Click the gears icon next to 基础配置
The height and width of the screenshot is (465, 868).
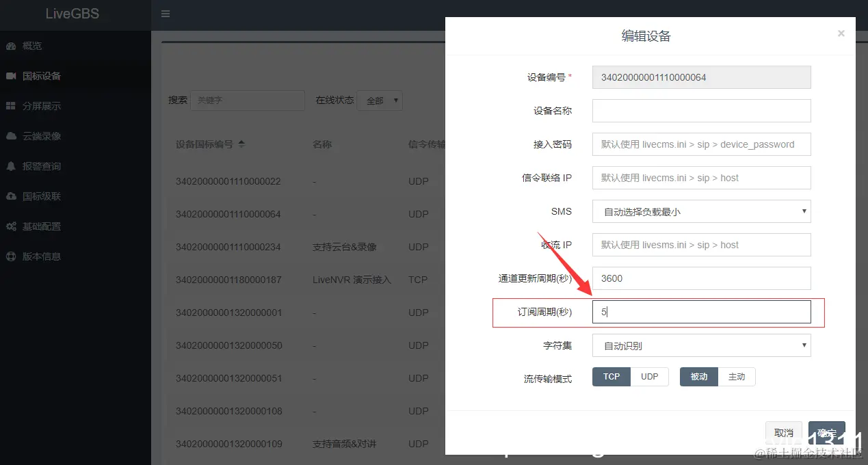click(x=11, y=226)
